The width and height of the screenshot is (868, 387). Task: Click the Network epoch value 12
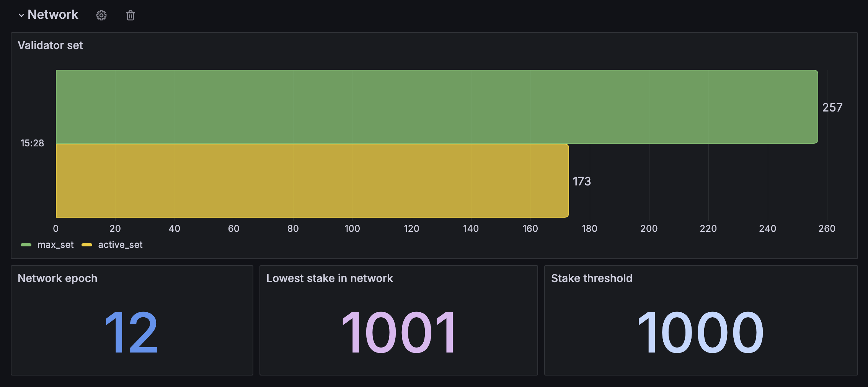131,332
